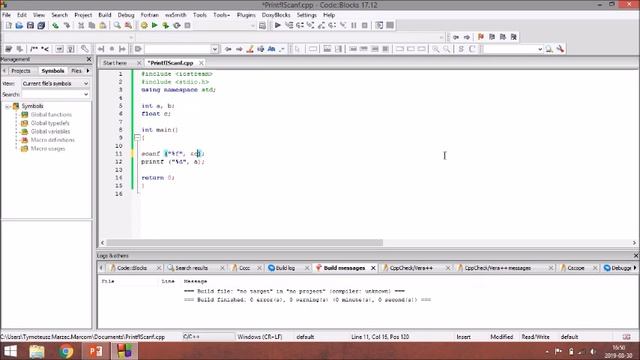The height and width of the screenshot is (360, 640).
Task: Run the program with green play icon
Action: (x=154, y=25)
